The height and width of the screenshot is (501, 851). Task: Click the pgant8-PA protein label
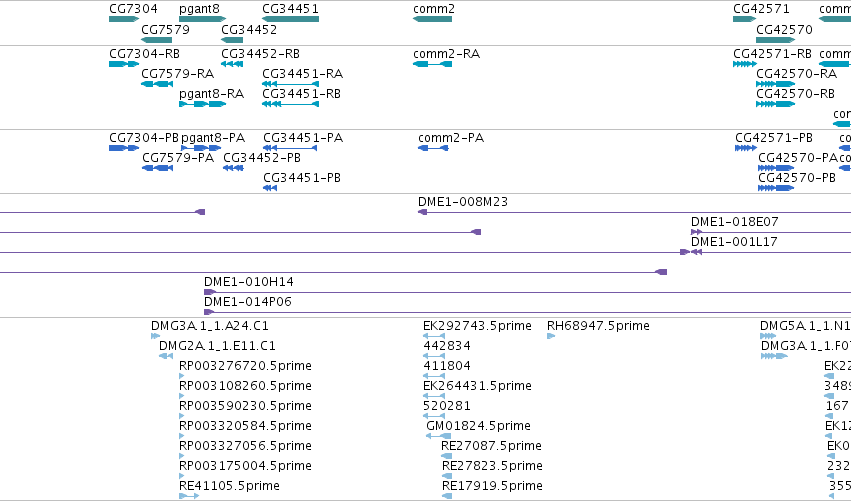point(213,138)
